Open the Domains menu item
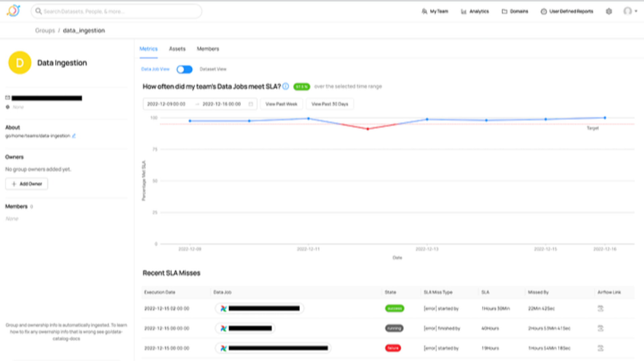Viewport: 644px width, 361px height. 515,11
